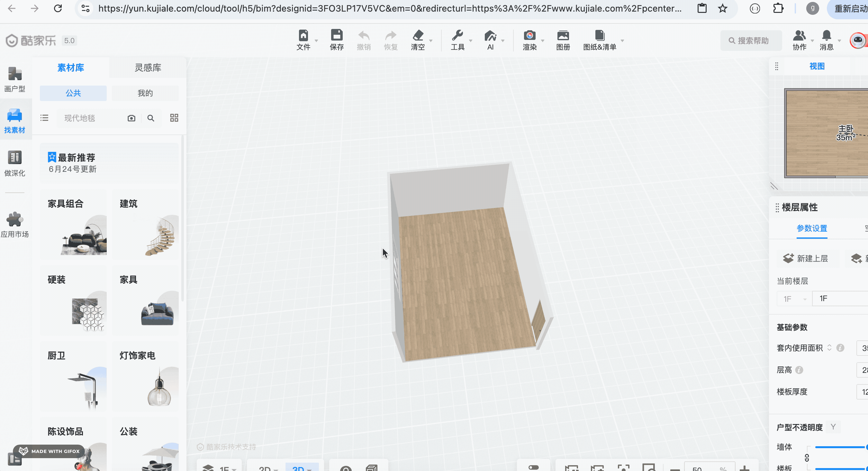Click the robot assistant avatar icon
The image size is (868, 471).
click(858, 41)
